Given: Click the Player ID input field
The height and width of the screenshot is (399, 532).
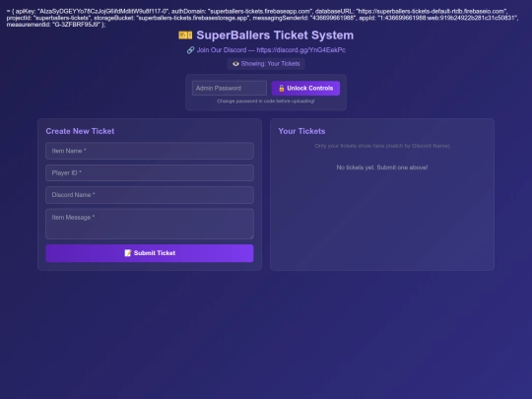Looking at the screenshot, I should click(x=150, y=173).
